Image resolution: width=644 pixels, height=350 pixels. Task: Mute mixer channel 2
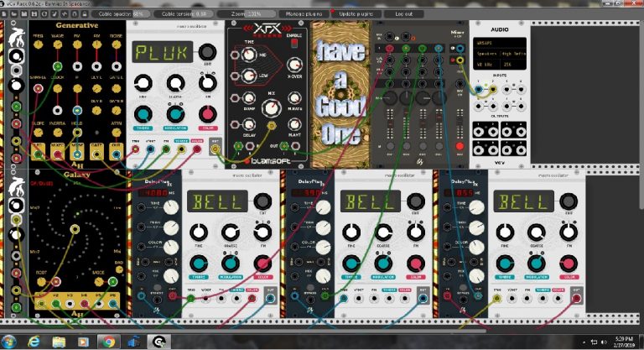point(406,146)
